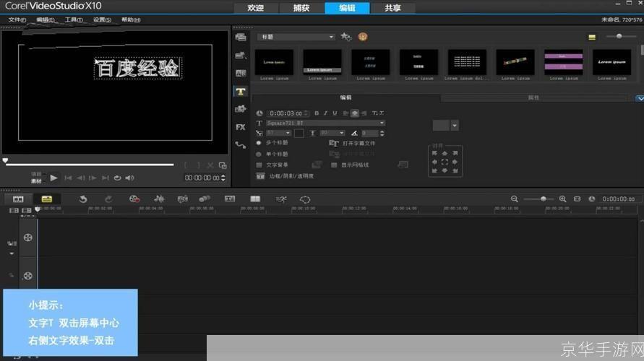The width and height of the screenshot is (644, 361).
Task: Open the Track Motion icon
Action: pos(205,199)
